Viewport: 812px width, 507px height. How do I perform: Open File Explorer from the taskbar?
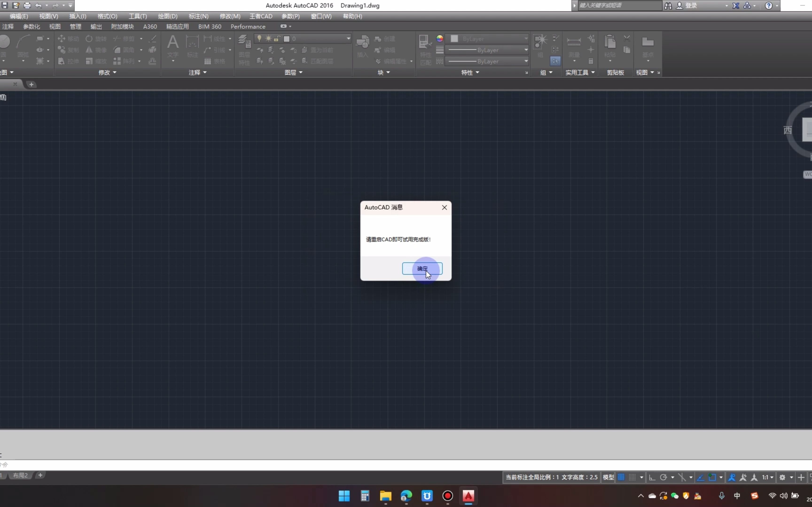pos(386,495)
